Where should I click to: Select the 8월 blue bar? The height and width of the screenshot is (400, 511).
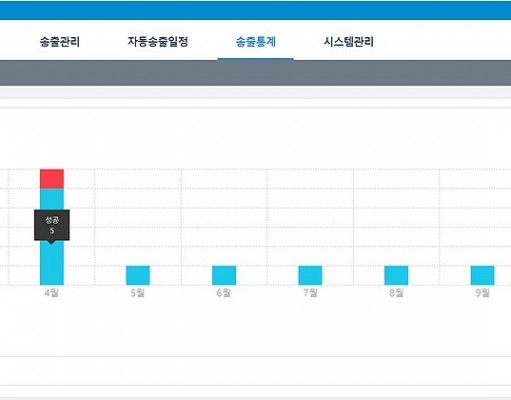coord(396,276)
